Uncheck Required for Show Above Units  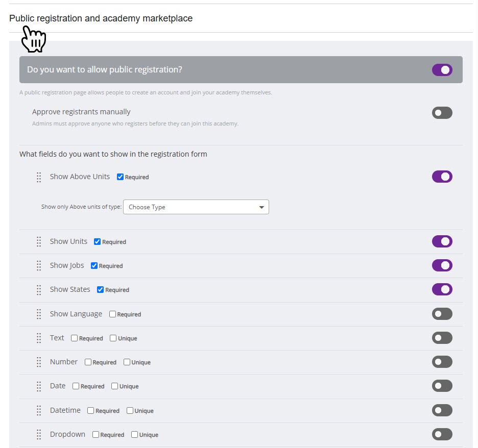(121, 177)
